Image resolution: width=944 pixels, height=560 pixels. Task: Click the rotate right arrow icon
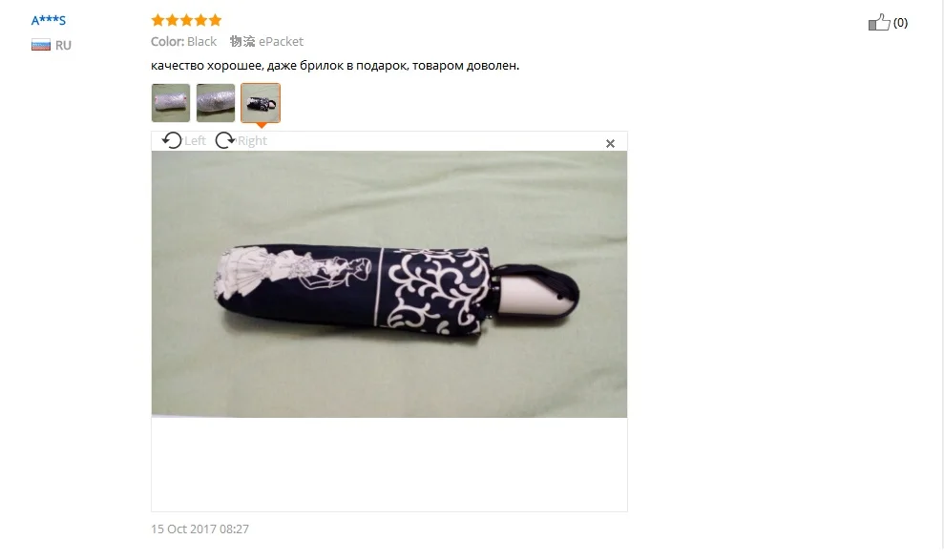coord(225,140)
